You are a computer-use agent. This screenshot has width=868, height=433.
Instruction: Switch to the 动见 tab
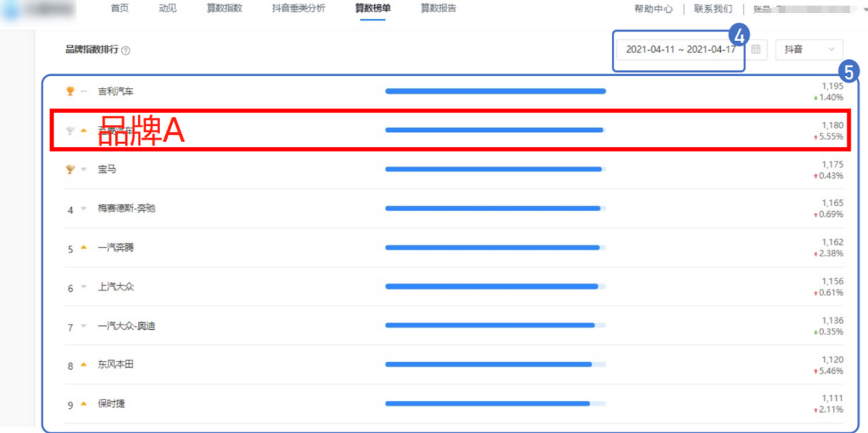point(168,9)
